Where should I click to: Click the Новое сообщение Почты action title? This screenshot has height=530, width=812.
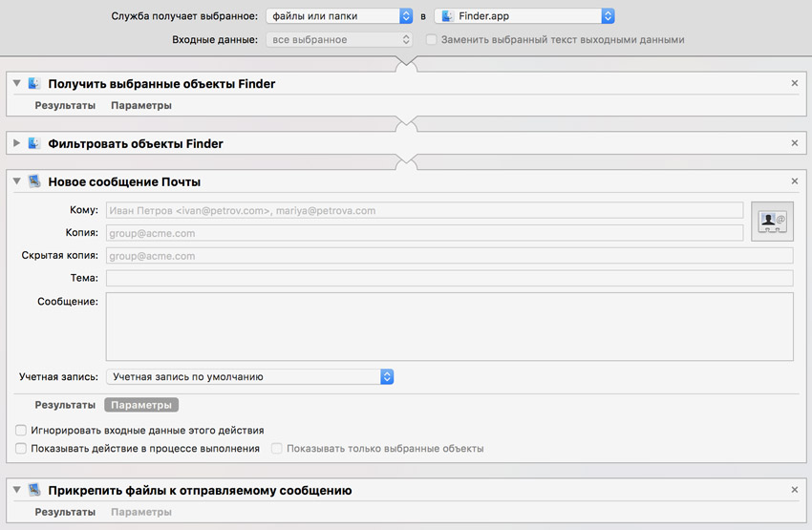pyautogui.click(x=124, y=182)
